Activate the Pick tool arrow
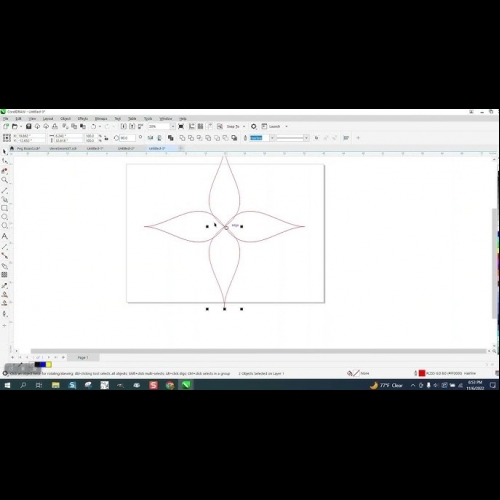The height and width of the screenshot is (500, 500). (x=5, y=152)
